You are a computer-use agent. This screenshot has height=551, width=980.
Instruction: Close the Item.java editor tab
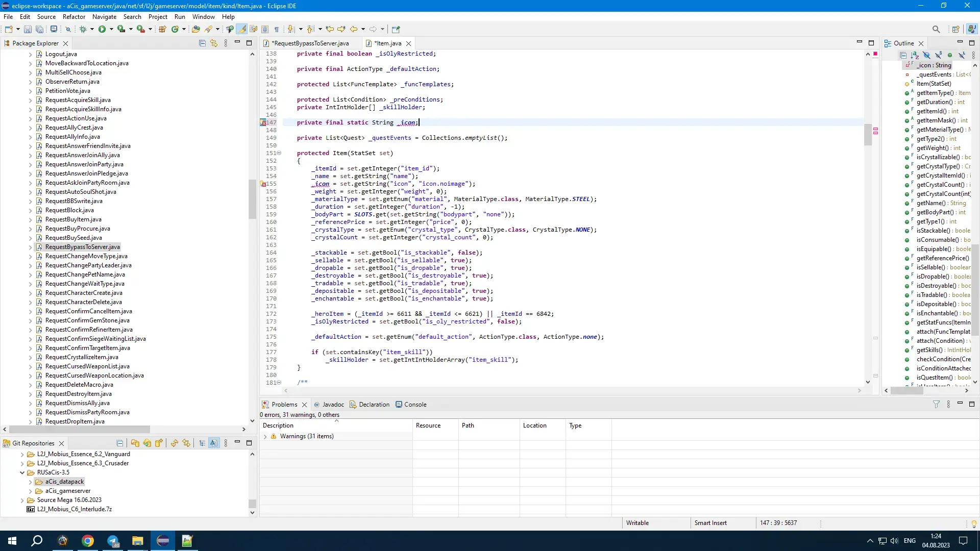click(x=409, y=43)
